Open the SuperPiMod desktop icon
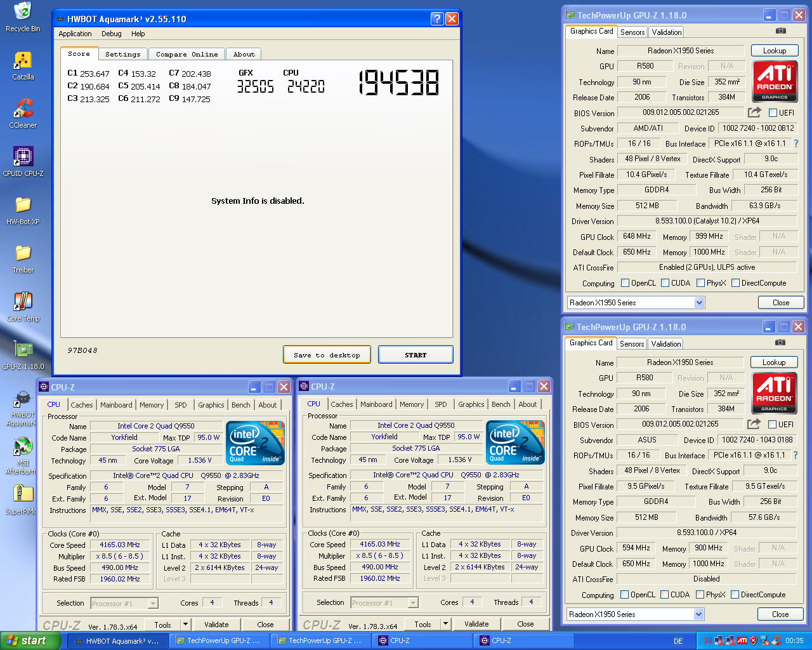This screenshot has width=812, height=650. 23,499
